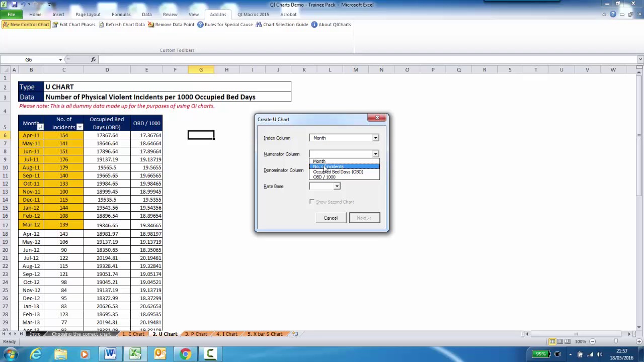The height and width of the screenshot is (362, 644).
Task: Open Windows Explorer folder in taskbar
Action: [x=60, y=354]
